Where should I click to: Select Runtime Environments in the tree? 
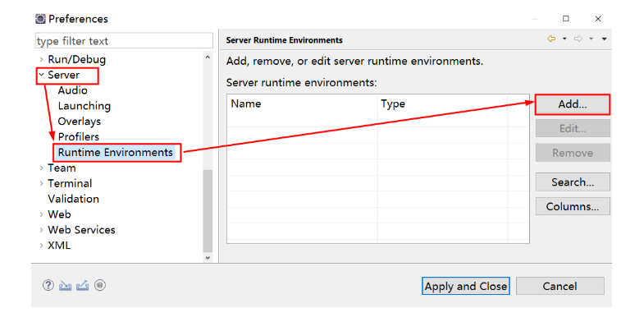point(116,152)
